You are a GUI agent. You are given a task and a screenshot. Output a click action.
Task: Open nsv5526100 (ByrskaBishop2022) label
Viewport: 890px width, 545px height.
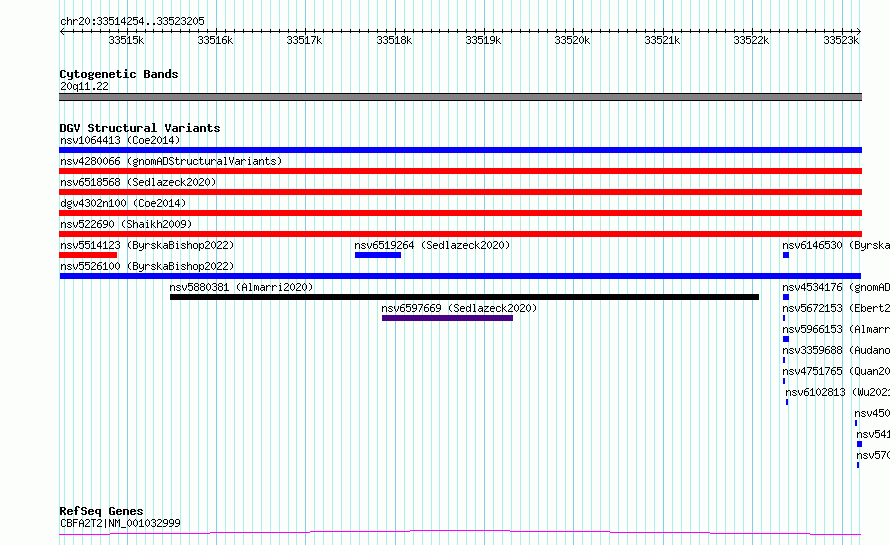[147, 266]
